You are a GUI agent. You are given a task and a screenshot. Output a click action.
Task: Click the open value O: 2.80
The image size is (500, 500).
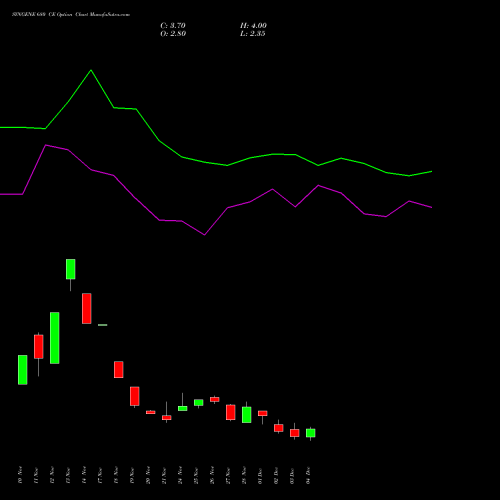173,34
